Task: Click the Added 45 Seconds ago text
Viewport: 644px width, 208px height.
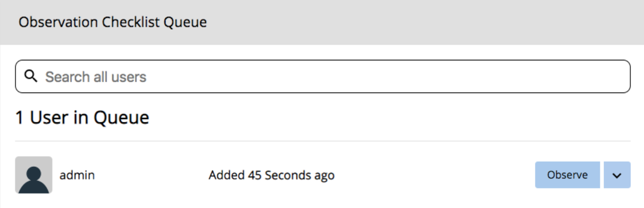Action: (272, 175)
